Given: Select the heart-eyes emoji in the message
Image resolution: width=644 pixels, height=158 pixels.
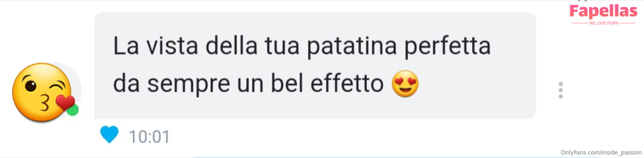Looking at the screenshot, I should [x=405, y=84].
